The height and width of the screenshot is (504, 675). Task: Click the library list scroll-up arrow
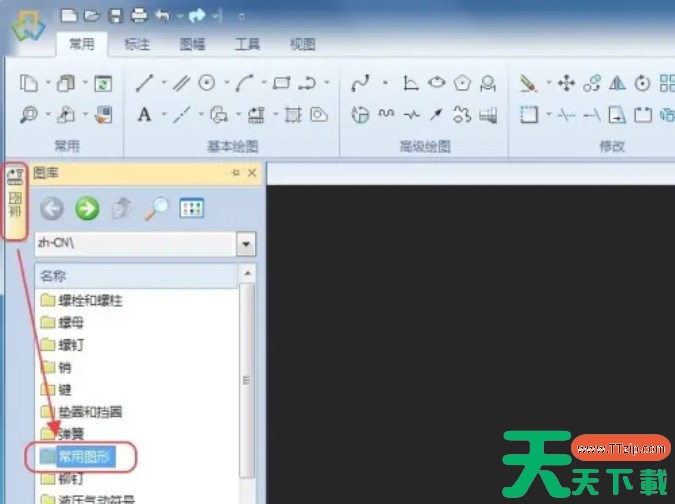(247, 273)
